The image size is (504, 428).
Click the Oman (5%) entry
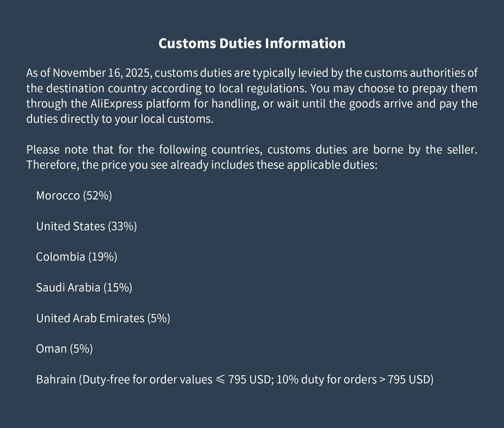pyautogui.click(x=64, y=349)
